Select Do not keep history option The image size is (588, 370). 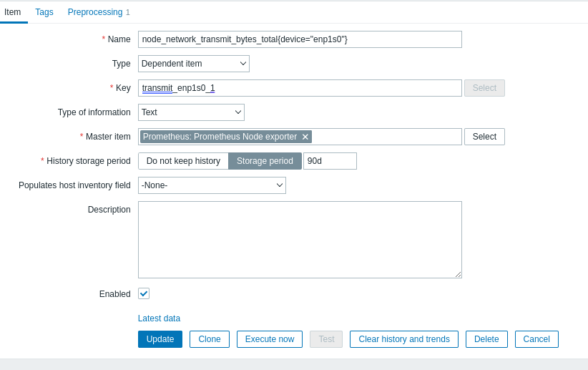coord(183,161)
